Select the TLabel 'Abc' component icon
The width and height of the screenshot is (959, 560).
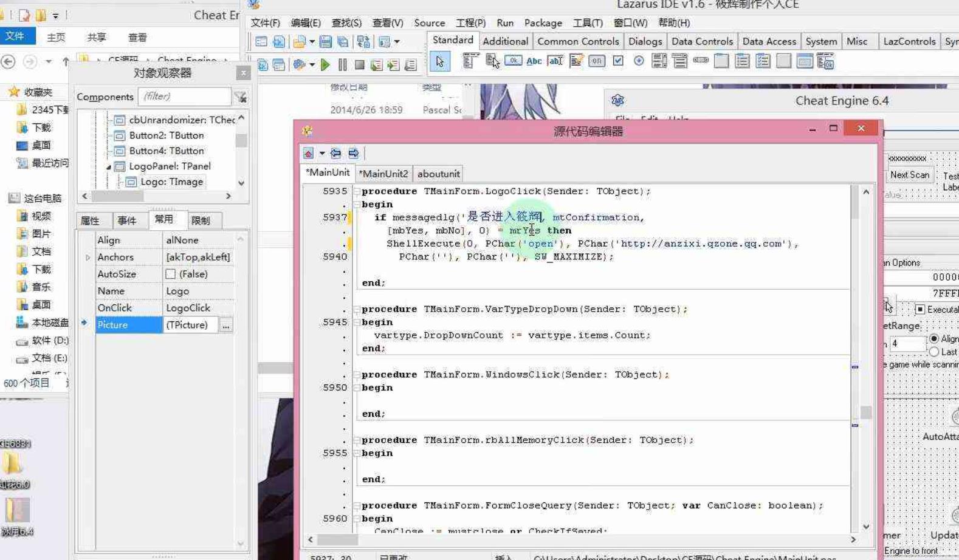click(534, 61)
